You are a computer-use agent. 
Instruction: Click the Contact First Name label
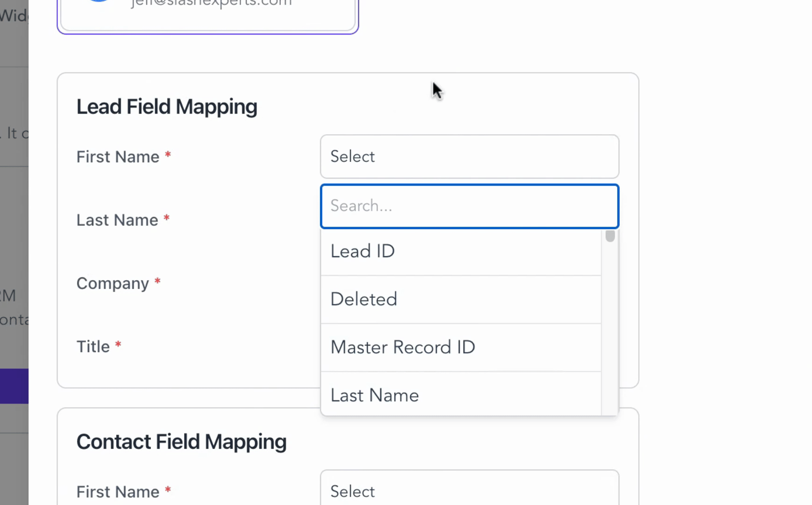[x=118, y=491]
